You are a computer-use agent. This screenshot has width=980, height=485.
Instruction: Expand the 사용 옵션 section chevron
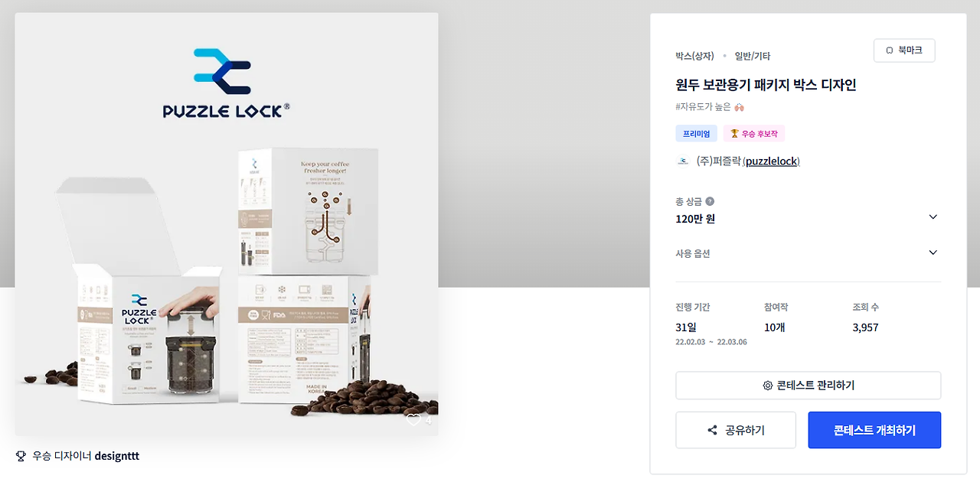pyautogui.click(x=933, y=253)
